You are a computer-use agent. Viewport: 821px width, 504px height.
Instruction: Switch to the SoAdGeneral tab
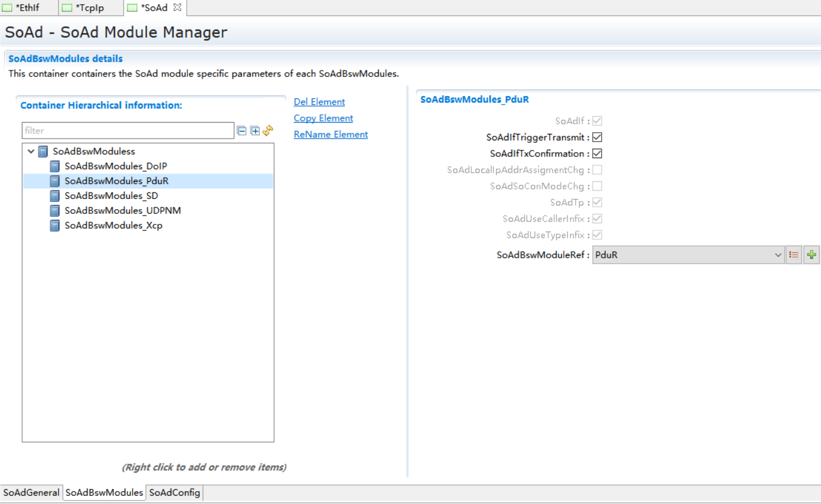pos(31,493)
